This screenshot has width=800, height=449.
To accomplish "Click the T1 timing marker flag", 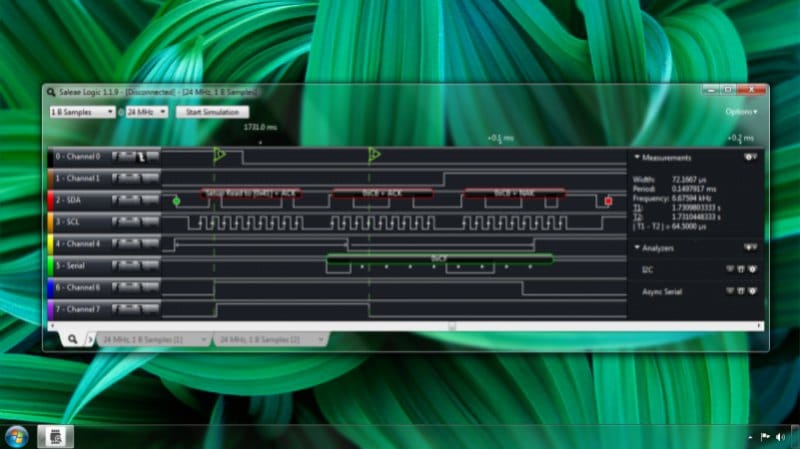I will point(219,154).
